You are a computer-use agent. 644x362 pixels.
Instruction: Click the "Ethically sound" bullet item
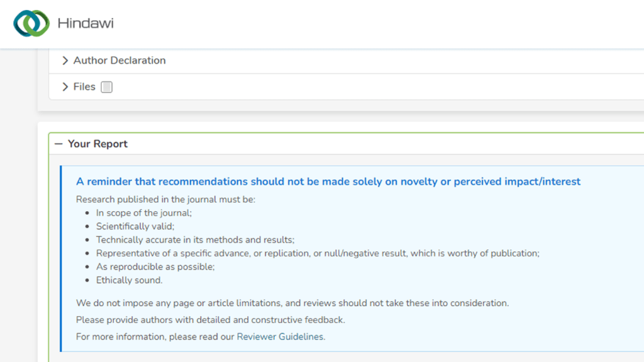(129, 280)
